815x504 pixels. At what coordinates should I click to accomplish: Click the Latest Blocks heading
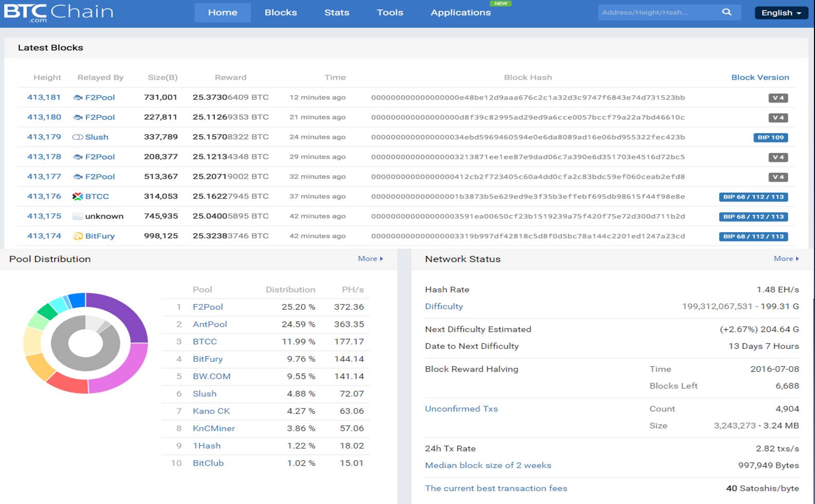coord(50,47)
